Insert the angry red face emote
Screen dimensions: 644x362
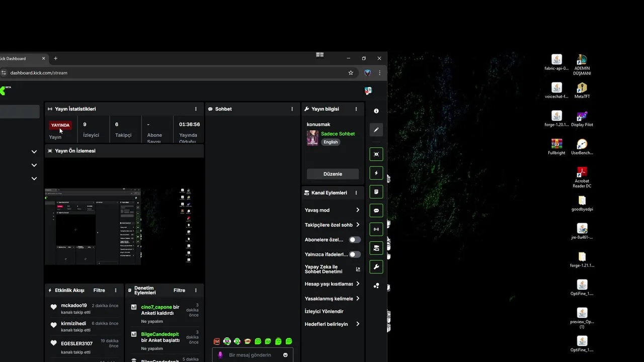[x=217, y=341]
